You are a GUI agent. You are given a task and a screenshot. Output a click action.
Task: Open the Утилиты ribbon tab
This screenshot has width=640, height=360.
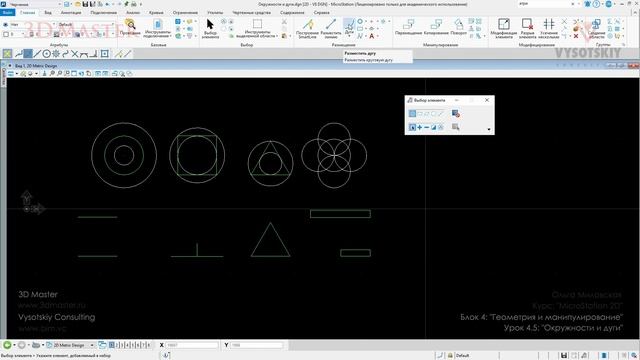pyautogui.click(x=215, y=13)
